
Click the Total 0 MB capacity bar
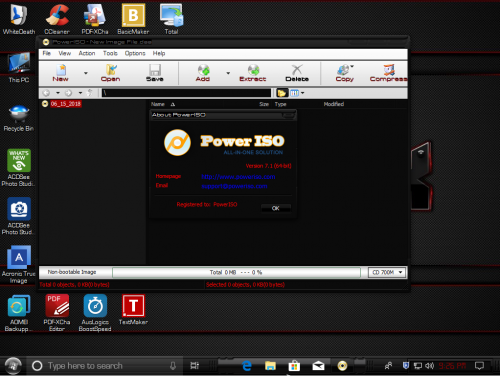[236, 272]
